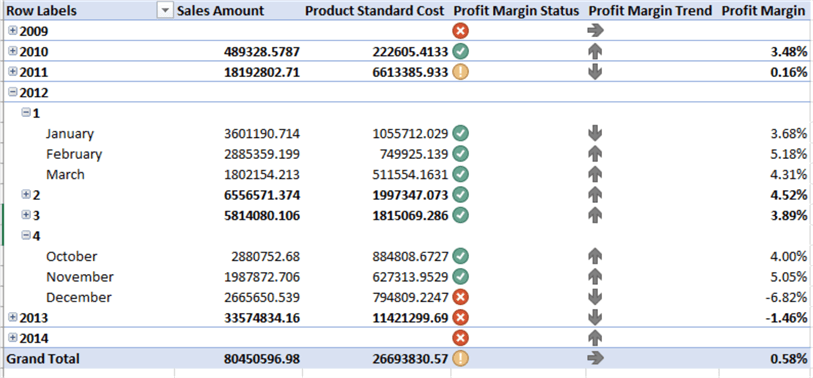This screenshot has width=813, height=378.
Task: Select the November row label
Action: (80, 276)
